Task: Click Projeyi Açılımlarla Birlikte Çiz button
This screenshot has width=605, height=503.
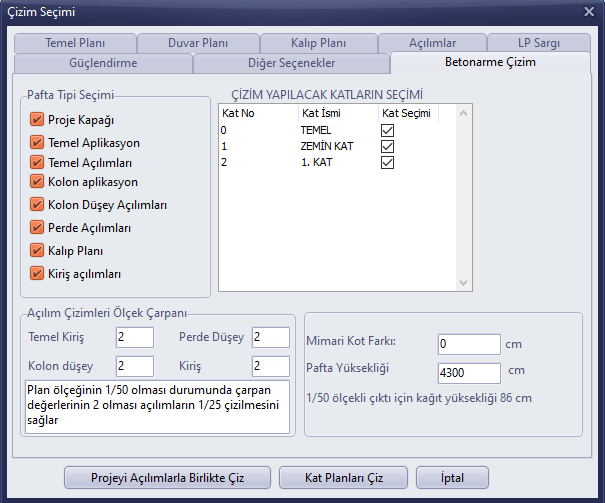Action: pos(167,478)
